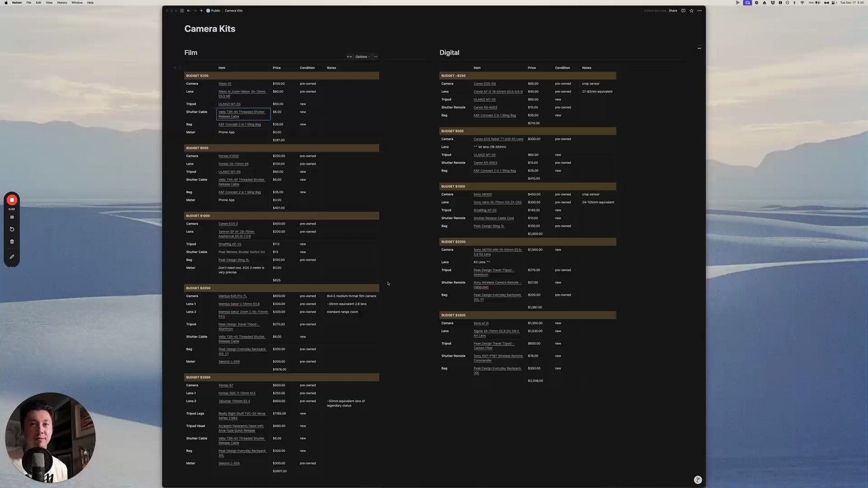The width and height of the screenshot is (868, 488).
Task: Open the Pentax K1000 link
Action: click(x=229, y=157)
